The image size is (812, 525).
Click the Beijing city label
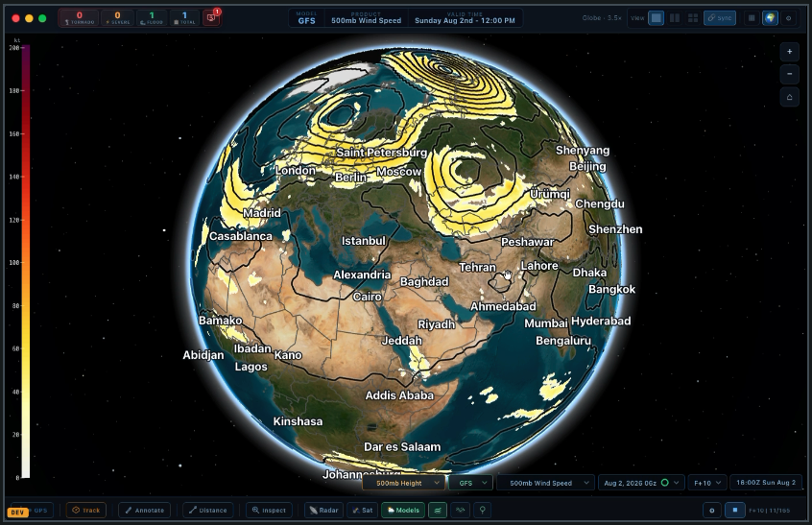587,166
